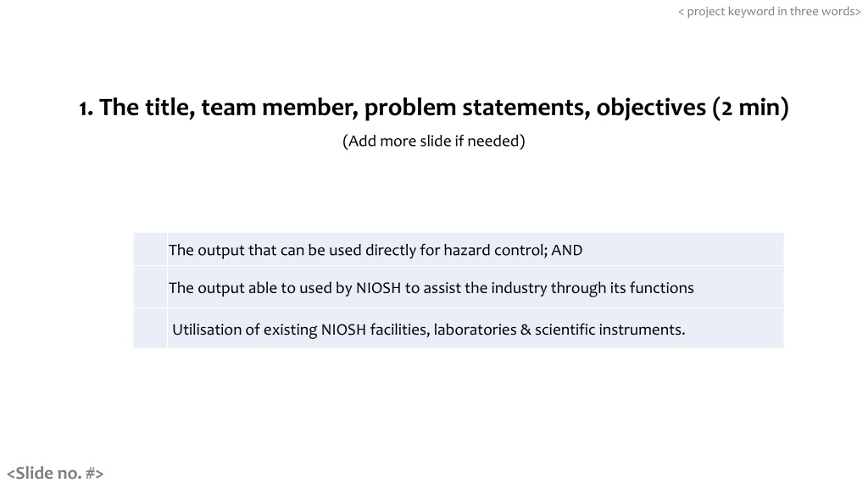Click the word "AND" in the first row
This screenshot has width=868, height=488.
coord(567,250)
